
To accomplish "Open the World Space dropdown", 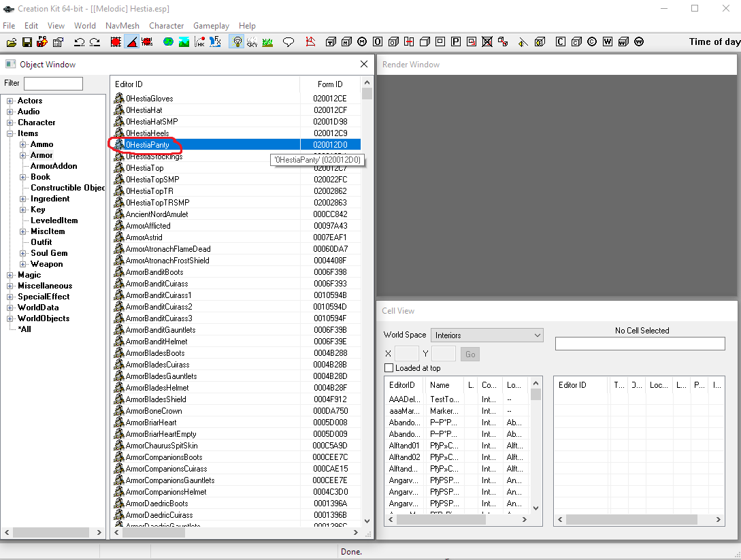I will tap(487, 335).
